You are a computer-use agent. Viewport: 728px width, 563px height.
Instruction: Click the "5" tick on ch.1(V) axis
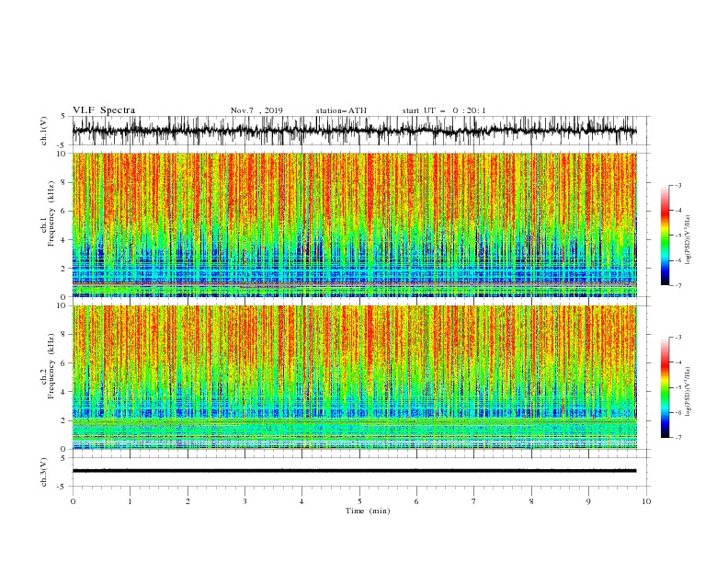point(64,116)
